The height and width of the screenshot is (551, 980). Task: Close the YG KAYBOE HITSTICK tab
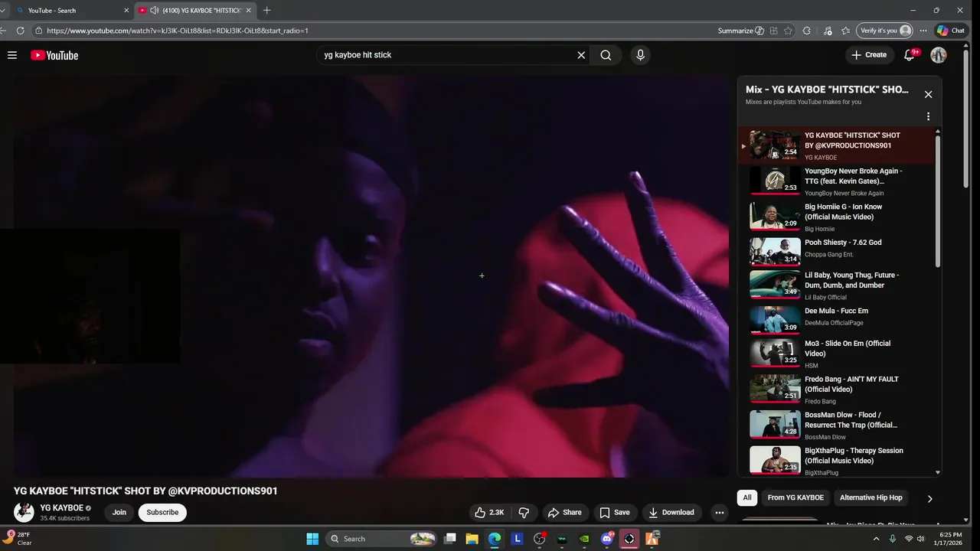pos(248,11)
